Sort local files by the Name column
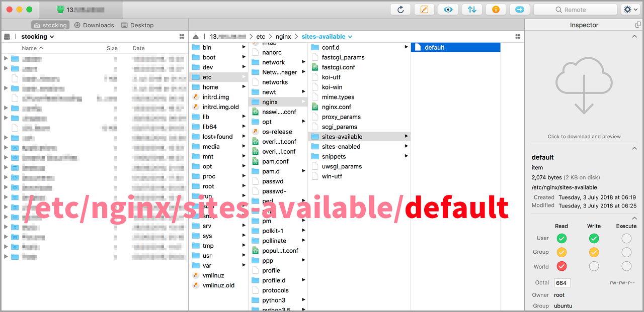The height and width of the screenshot is (312, 644). pyautogui.click(x=32, y=48)
